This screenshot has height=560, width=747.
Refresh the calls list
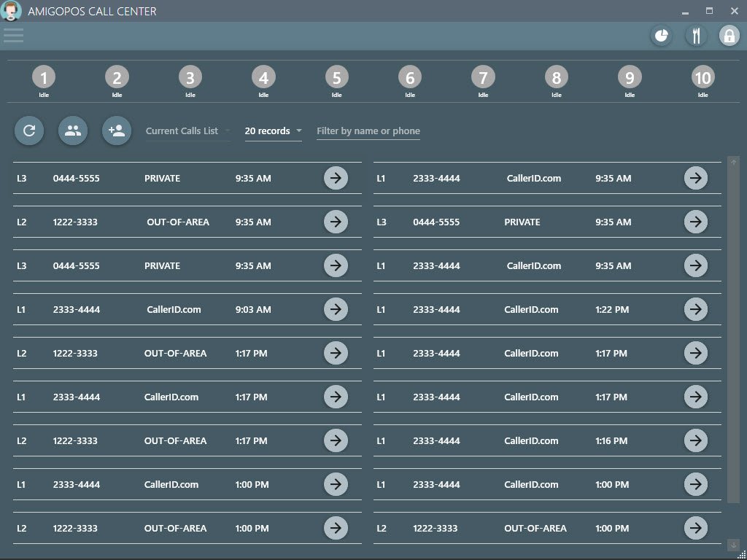pos(29,131)
